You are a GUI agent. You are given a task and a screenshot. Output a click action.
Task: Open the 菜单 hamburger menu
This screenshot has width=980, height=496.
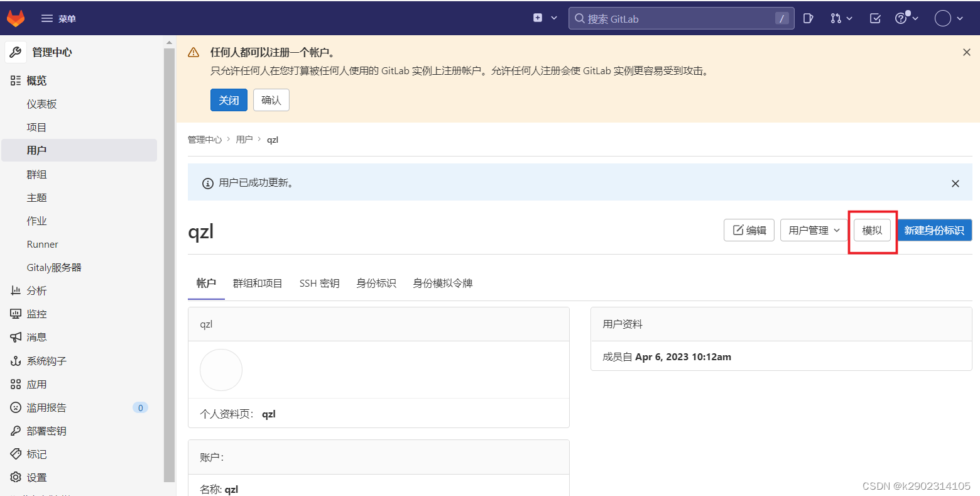pos(58,19)
